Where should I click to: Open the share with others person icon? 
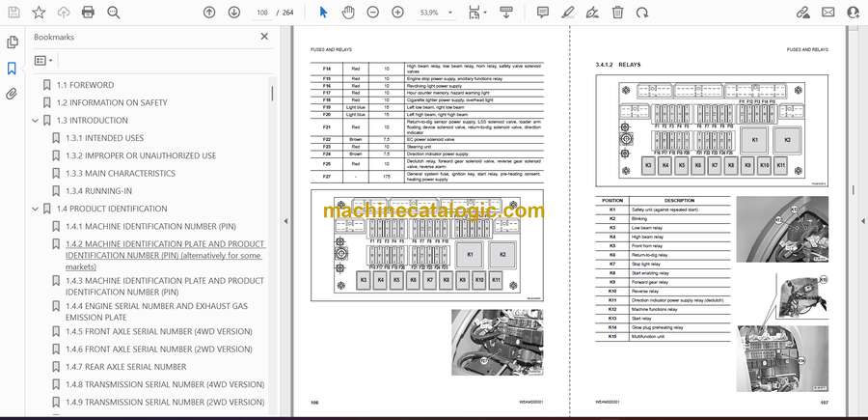[x=854, y=13]
